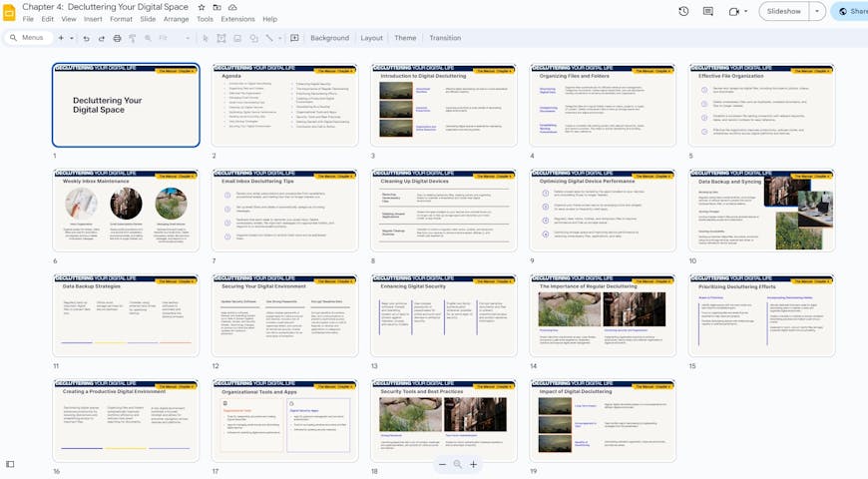
Task: Open the Extensions menu
Action: (x=237, y=19)
